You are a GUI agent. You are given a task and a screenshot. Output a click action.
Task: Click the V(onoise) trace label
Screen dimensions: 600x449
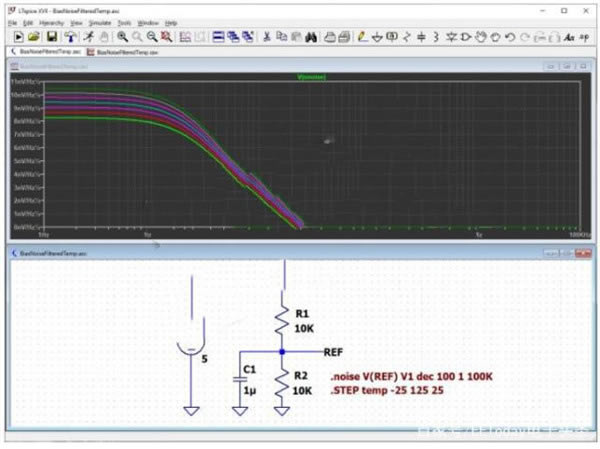(x=313, y=76)
